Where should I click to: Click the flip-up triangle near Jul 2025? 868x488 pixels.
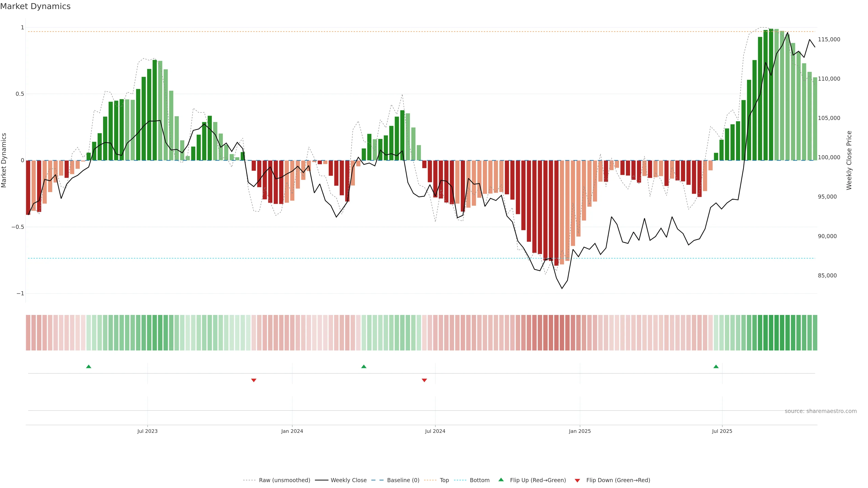[x=716, y=366]
